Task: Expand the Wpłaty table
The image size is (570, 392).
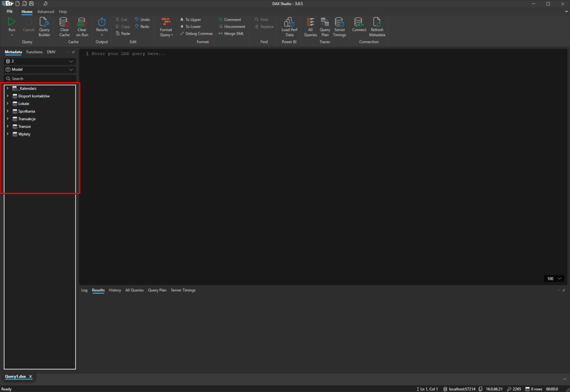Action: [7, 134]
